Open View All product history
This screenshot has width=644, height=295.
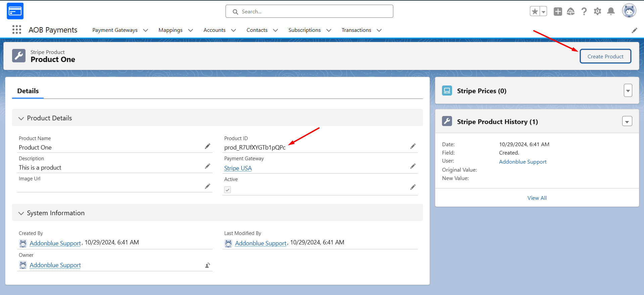537,198
